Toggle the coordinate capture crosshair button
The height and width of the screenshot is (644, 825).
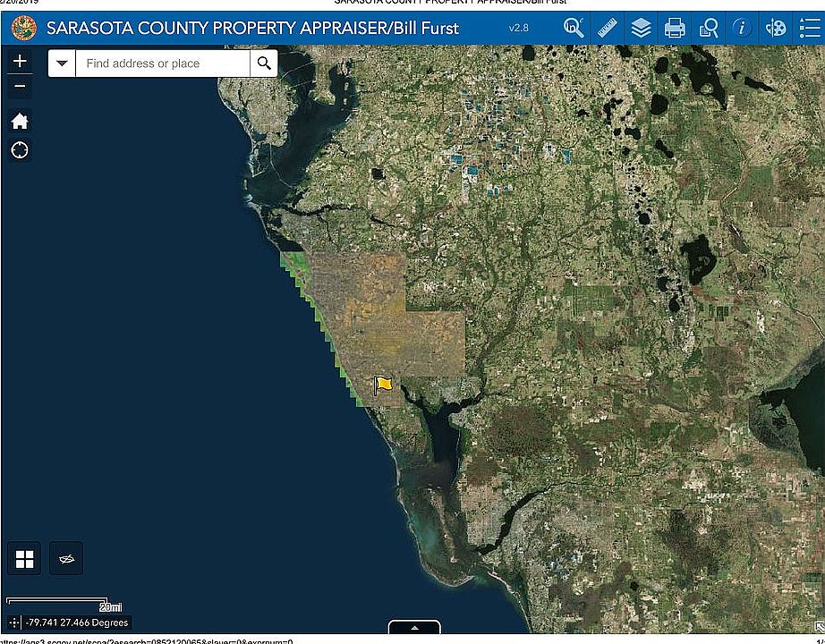point(14,623)
